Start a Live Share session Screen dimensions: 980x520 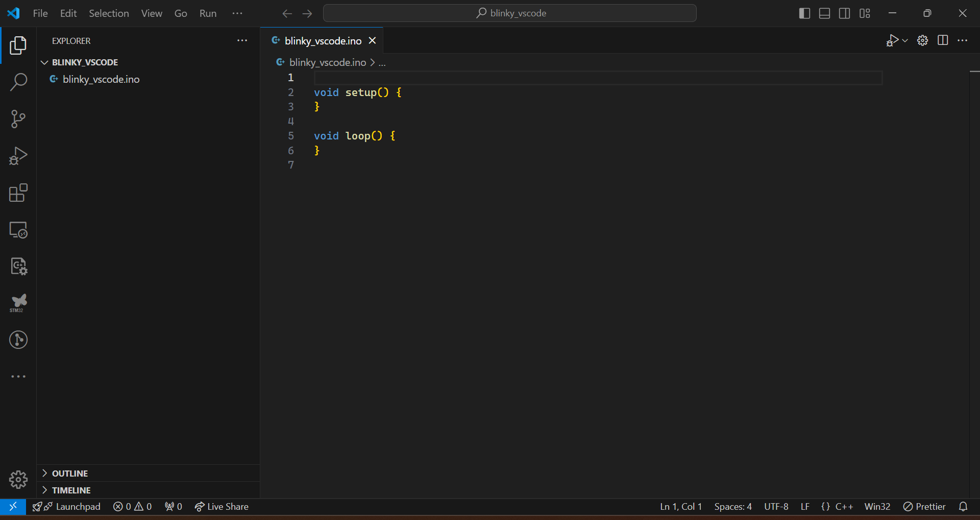point(222,507)
